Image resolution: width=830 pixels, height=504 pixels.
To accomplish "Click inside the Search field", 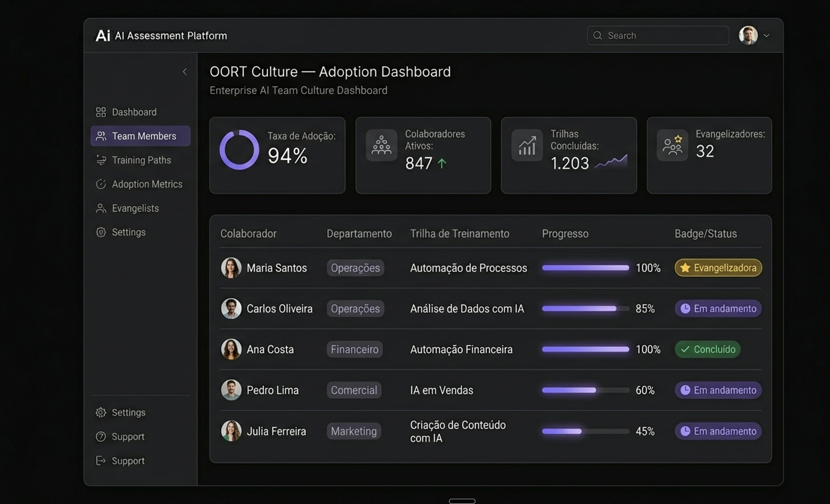I will tap(664, 36).
